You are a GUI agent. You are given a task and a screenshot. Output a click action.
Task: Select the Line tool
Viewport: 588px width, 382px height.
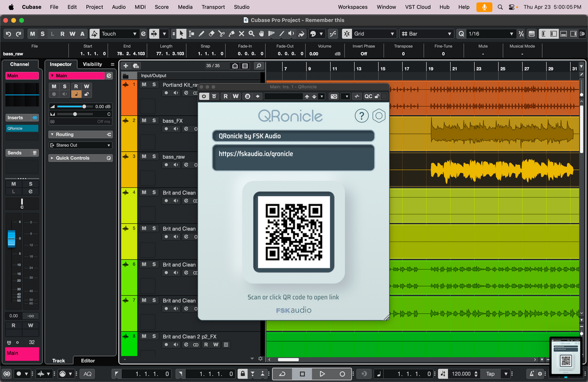click(281, 34)
